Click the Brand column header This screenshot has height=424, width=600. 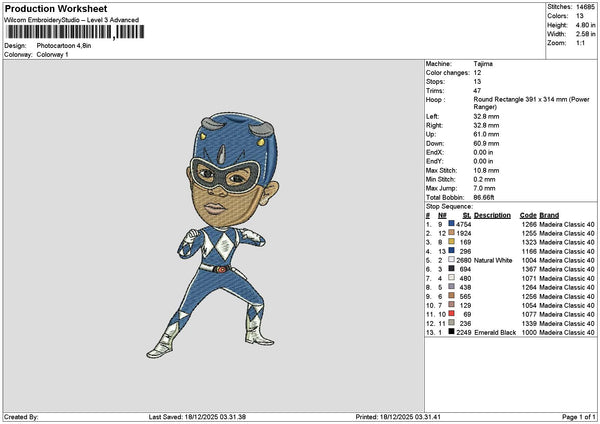click(x=549, y=215)
